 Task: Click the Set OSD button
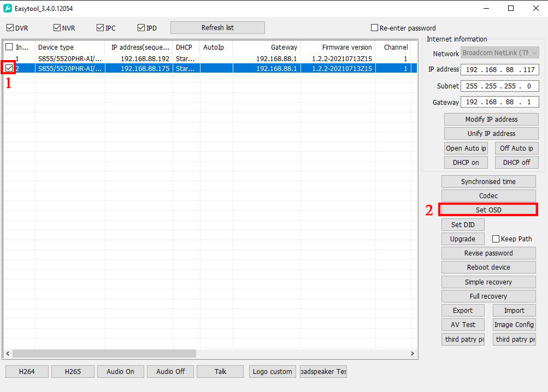(488, 210)
